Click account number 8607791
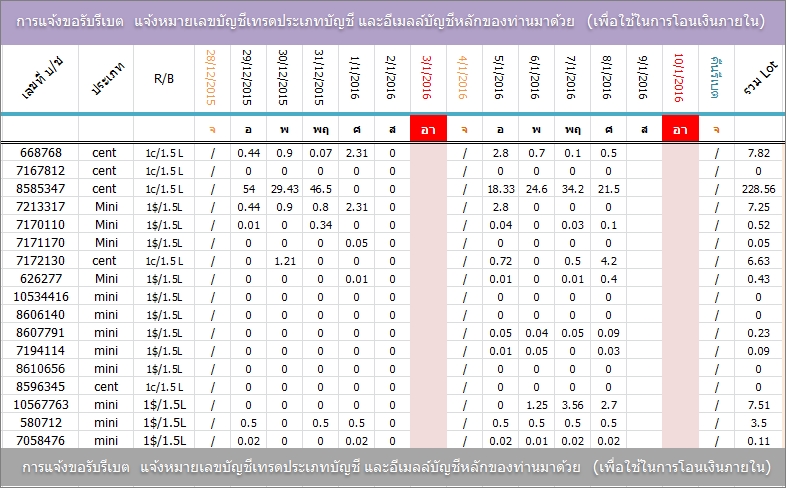Image resolution: width=786 pixels, height=488 pixels. point(41,333)
